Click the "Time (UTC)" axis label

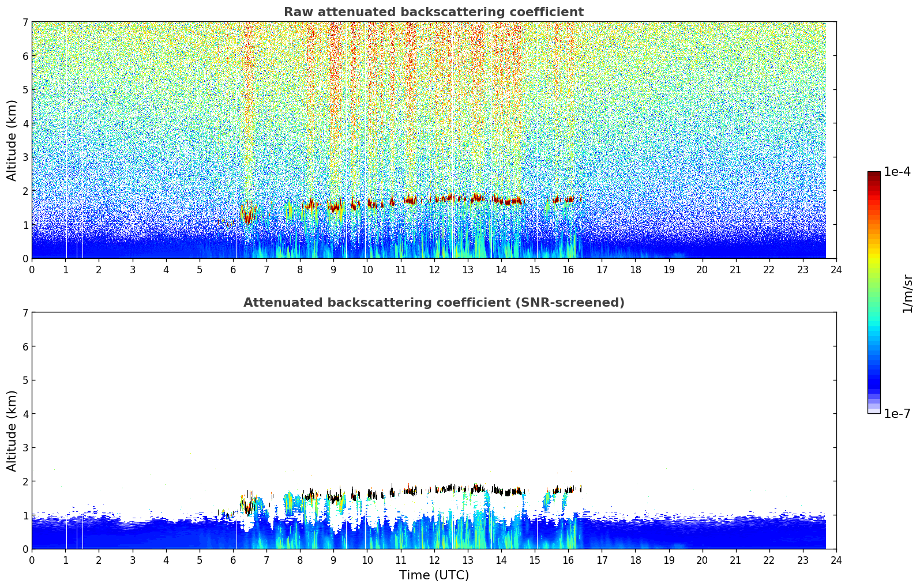434,575
